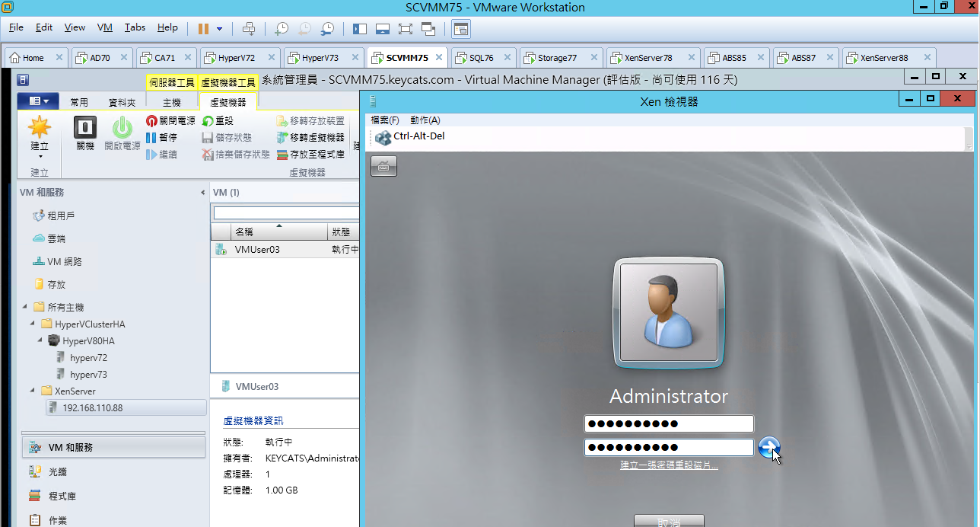
Task: Send Ctrl-Alt-Del in Xen viewer
Action: [x=410, y=137]
